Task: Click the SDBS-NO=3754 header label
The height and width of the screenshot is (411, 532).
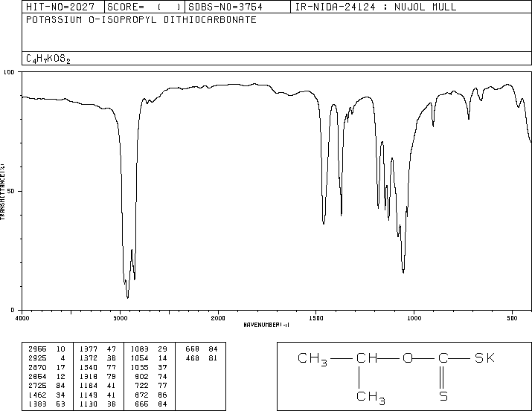Action: pos(225,7)
